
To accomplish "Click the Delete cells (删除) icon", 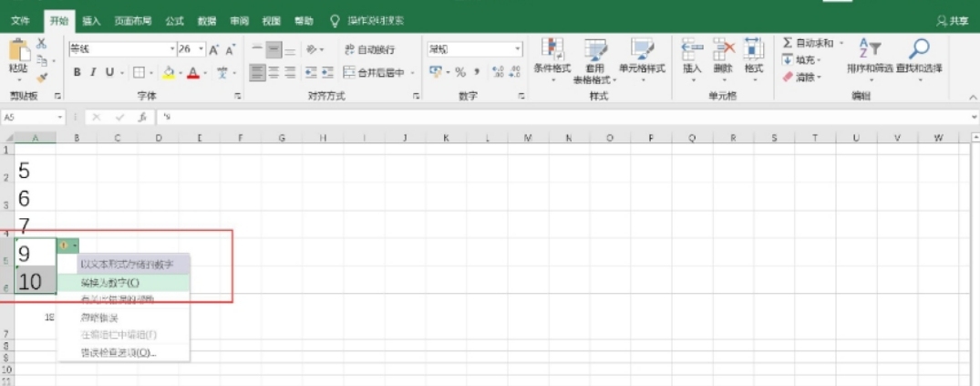I will (x=723, y=57).
